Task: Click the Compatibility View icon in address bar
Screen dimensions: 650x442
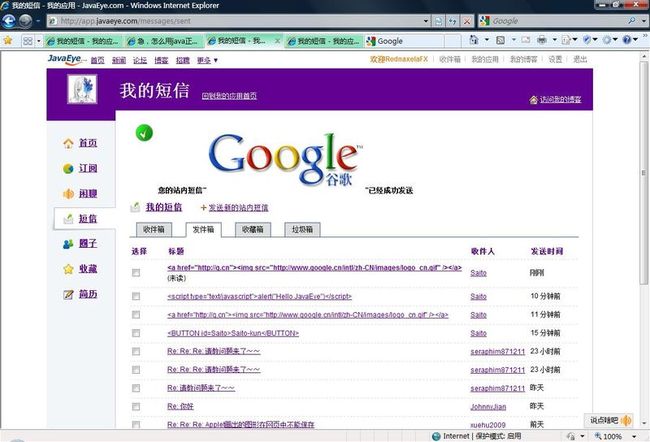Action: [x=439, y=21]
